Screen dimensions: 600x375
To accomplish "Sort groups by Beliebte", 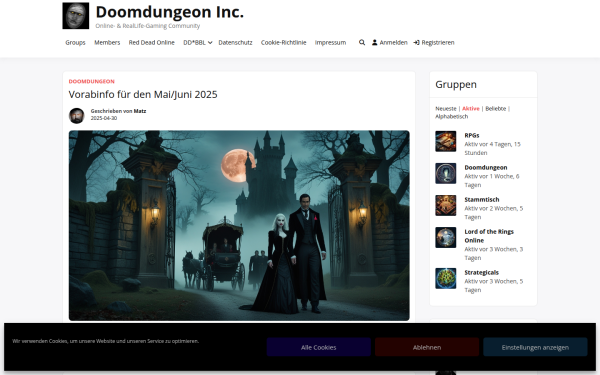I will tap(496, 109).
